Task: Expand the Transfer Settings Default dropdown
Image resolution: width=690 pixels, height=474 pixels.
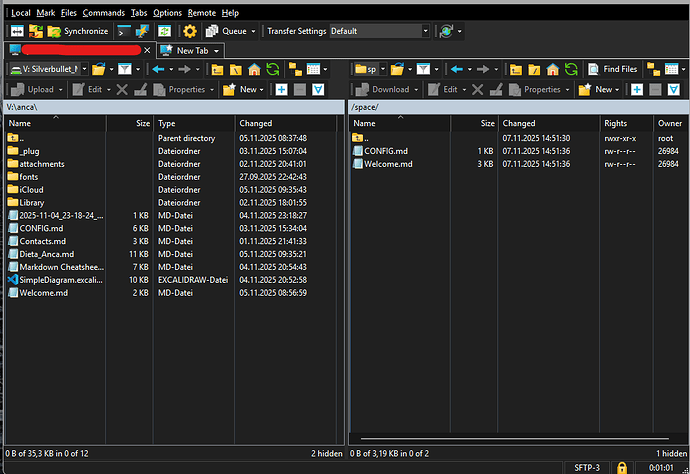Action: 425,31
